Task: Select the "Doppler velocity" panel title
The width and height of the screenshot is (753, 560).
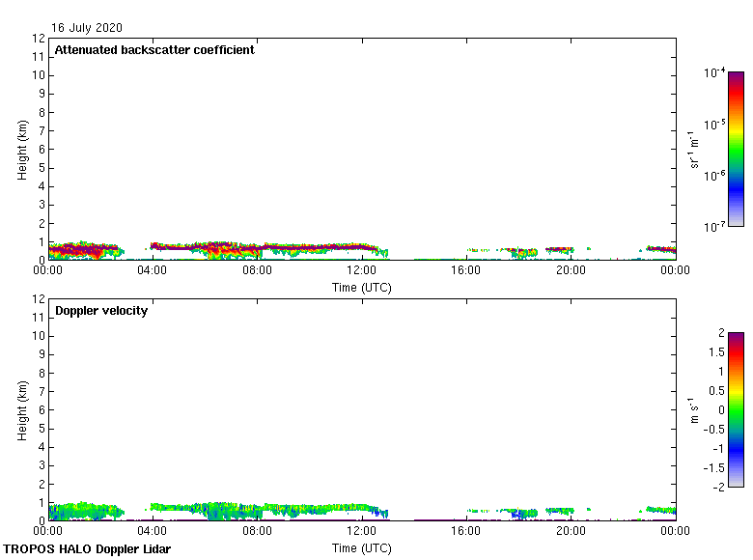Action: (101, 311)
